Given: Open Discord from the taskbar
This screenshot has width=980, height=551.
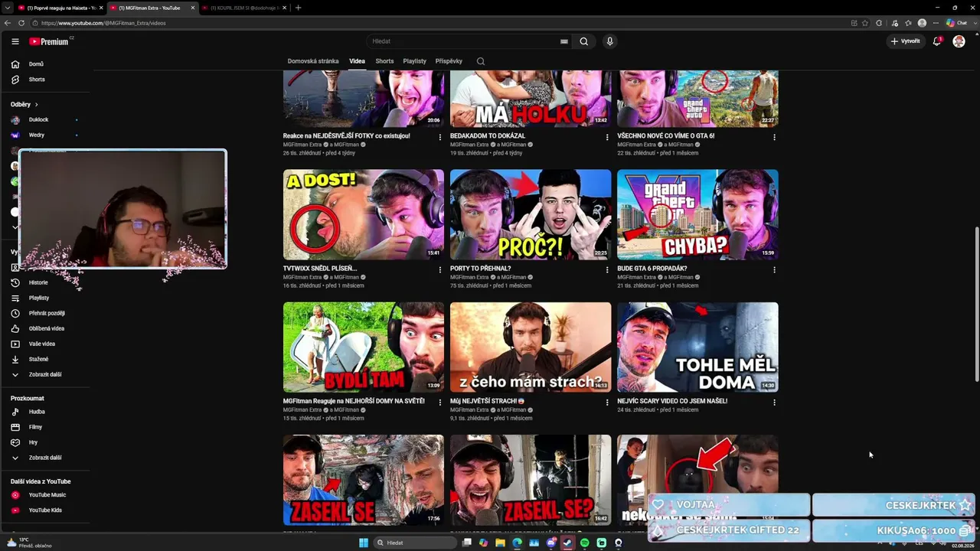Looking at the screenshot, I should (x=551, y=543).
